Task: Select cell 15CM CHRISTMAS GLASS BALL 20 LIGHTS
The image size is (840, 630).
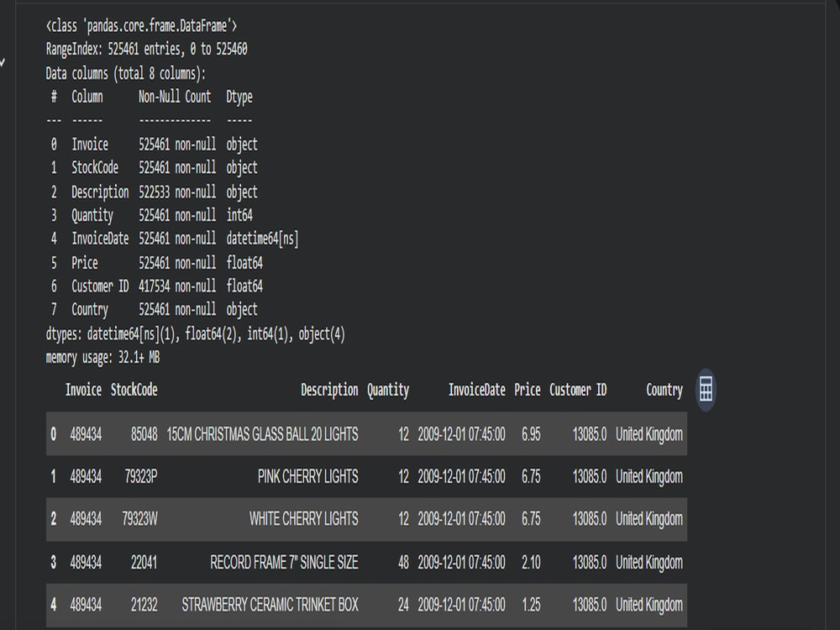Action: click(x=262, y=434)
